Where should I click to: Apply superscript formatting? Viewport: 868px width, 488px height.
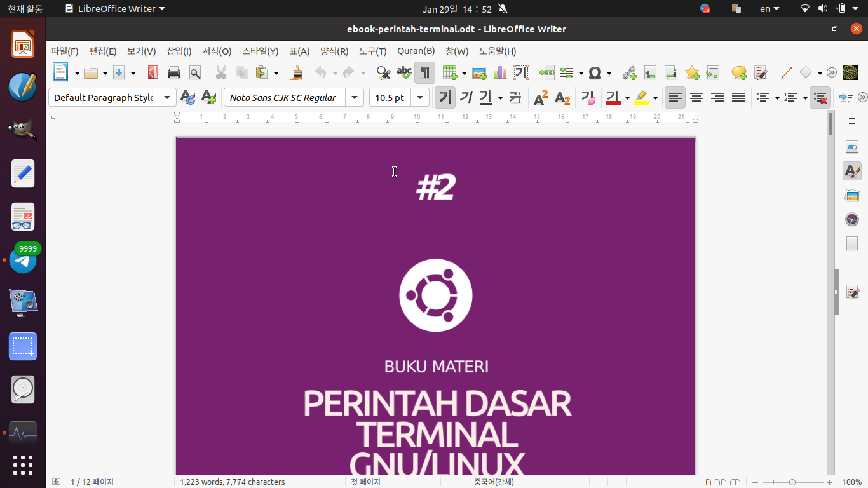pos(541,97)
